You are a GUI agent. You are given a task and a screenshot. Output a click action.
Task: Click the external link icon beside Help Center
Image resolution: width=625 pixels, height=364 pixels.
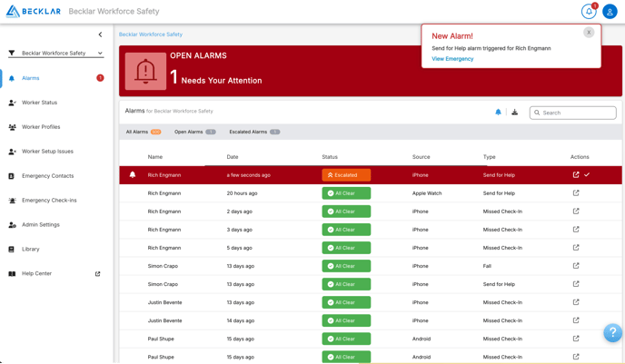click(x=98, y=274)
